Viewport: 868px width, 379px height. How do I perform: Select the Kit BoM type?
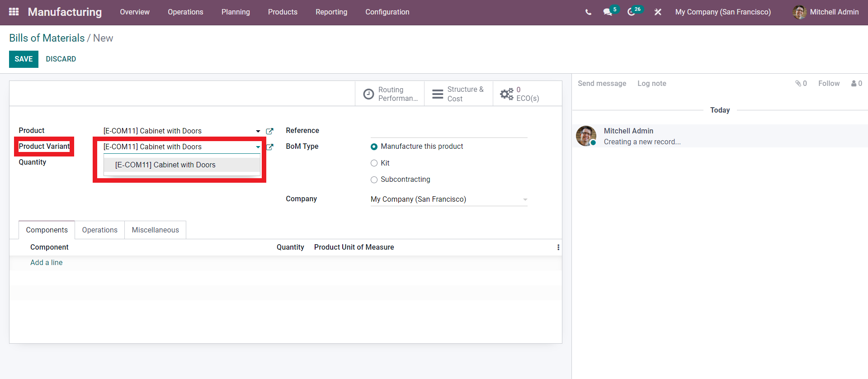374,163
